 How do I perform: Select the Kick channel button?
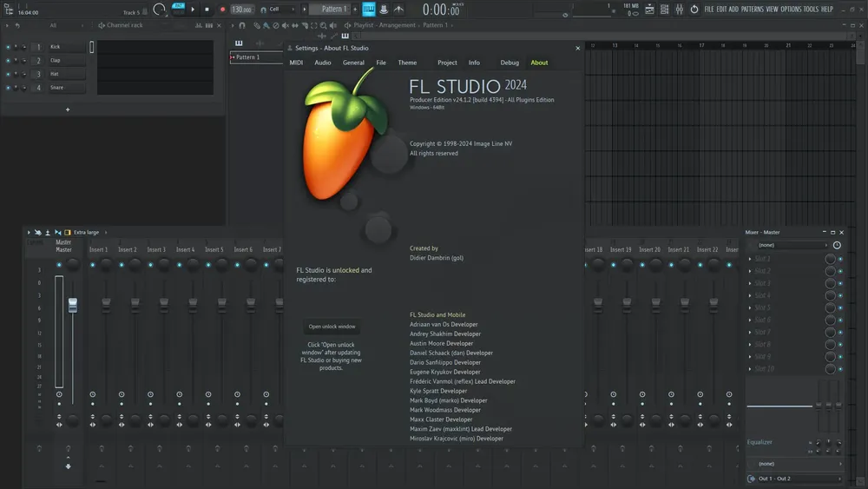pyautogui.click(x=67, y=47)
